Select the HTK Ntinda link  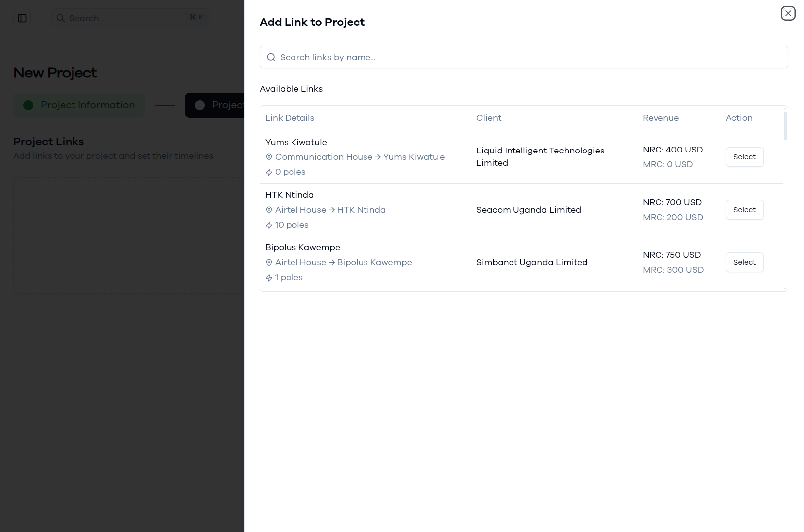pos(744,210)
